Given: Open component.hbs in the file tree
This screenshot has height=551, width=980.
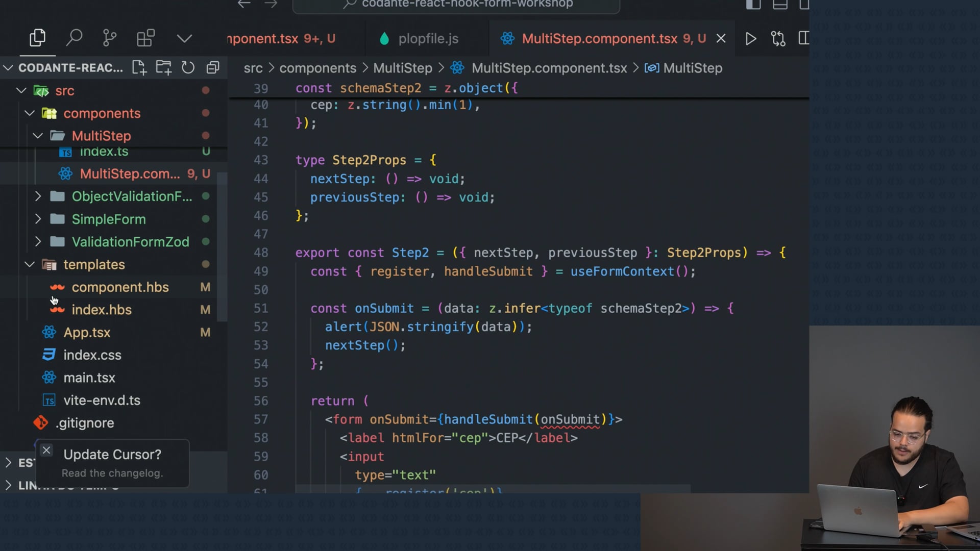Looking at the screenshot, I should [x=120, y=287].
